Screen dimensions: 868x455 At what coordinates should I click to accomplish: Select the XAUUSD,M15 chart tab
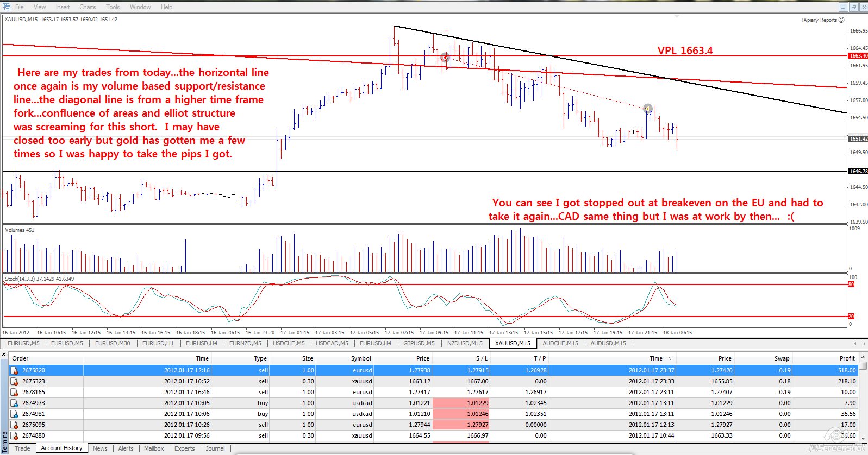coord(513,343)
